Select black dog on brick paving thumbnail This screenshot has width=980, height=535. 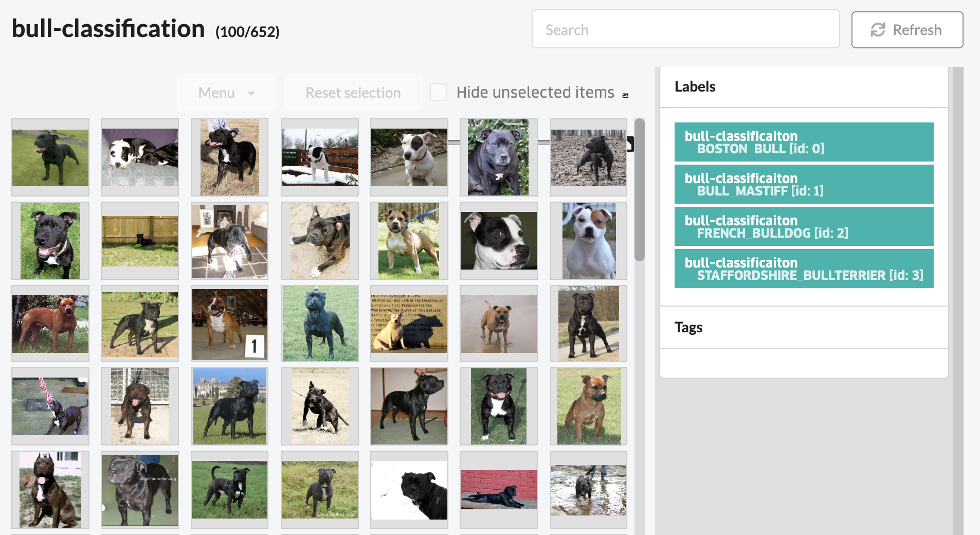point(140,324)
